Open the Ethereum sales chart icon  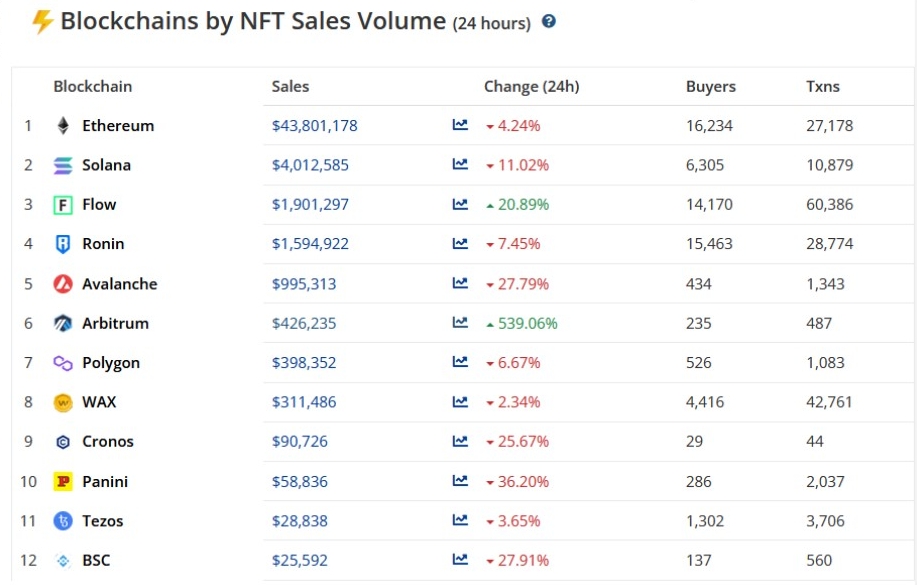click(460, 125)
